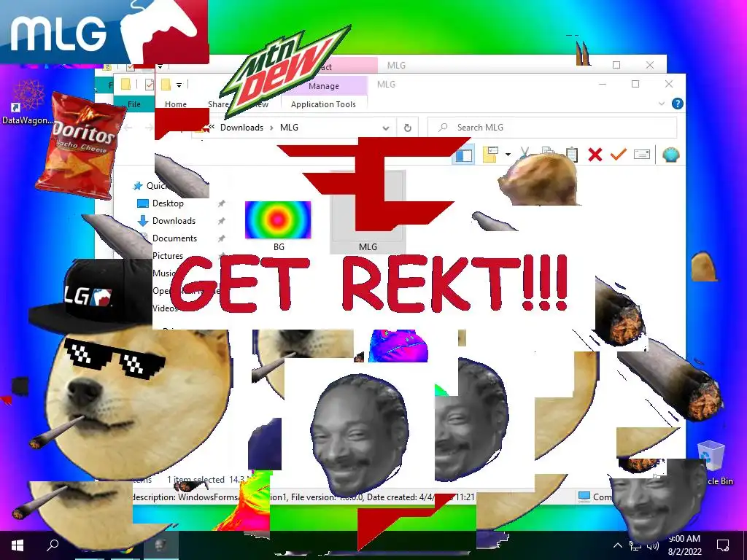
Task: Select Pictures in the navigation pane
Action: click(168, 256)
